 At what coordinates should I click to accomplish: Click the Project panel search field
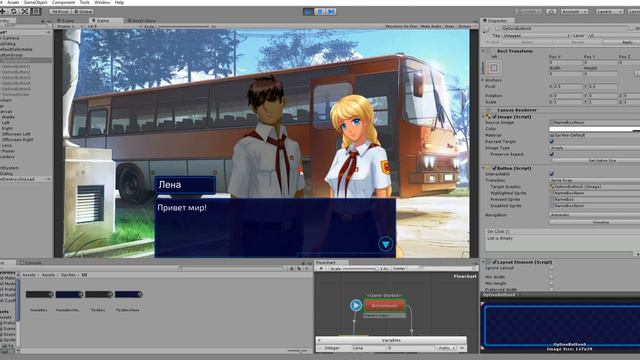coord(231,268)
